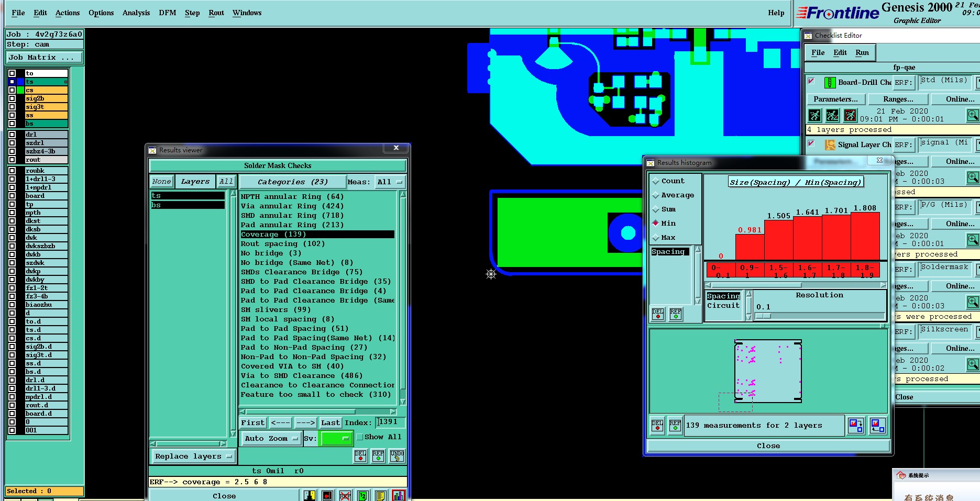Click the second running-man icon for Board-Drill Checks

(832, 115)
